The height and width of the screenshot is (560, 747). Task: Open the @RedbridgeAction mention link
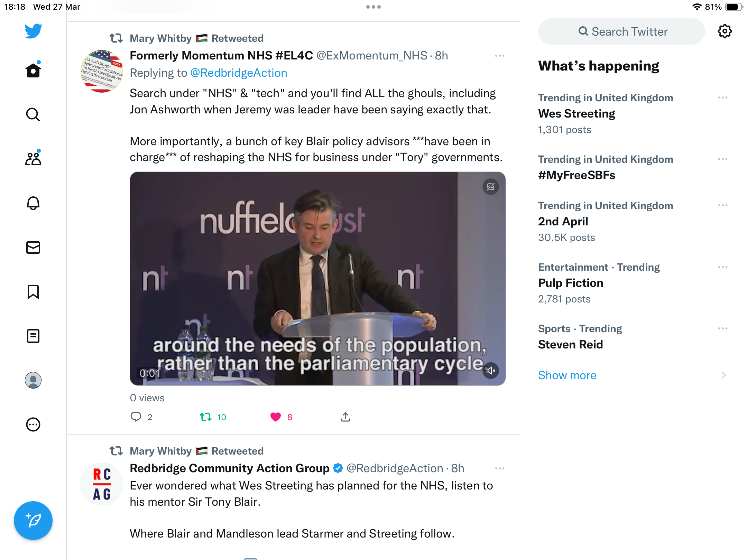click(x=239, y=73)
